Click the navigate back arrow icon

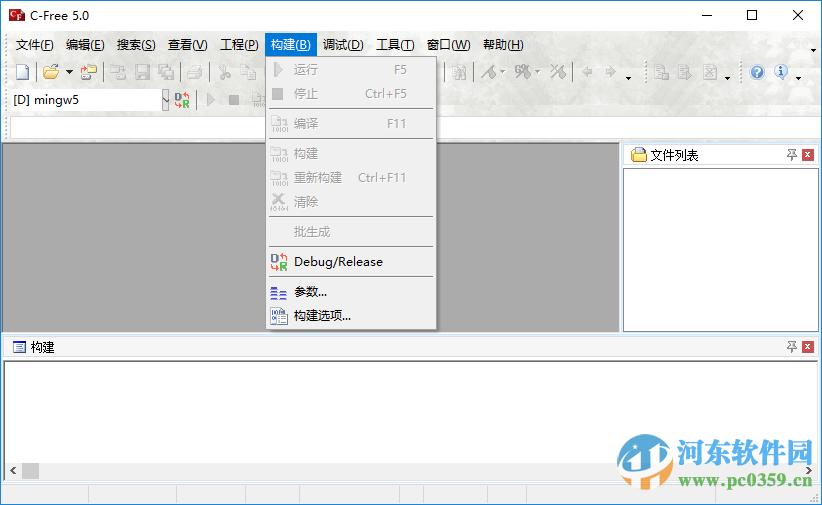point(587,72)
